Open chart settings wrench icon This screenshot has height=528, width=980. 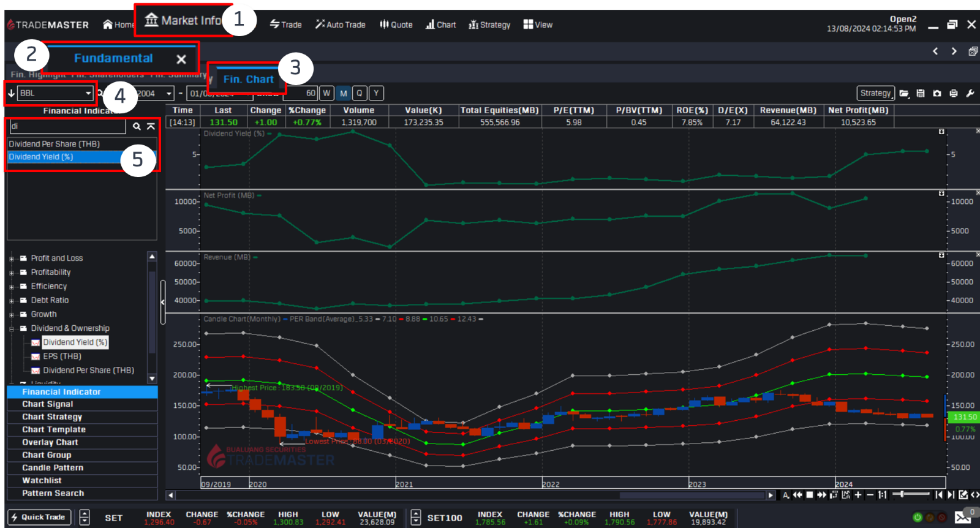click(970, 93)
